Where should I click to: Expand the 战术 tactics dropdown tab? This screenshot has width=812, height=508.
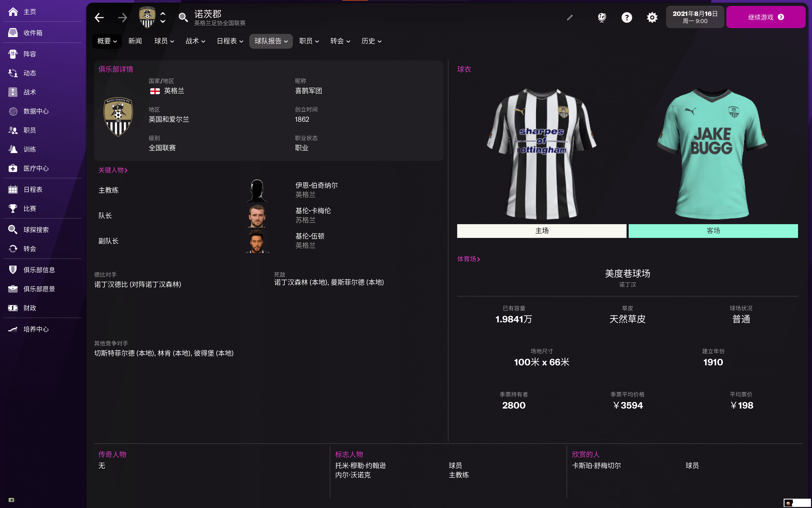pyautogui.click(x=195, y=41)
